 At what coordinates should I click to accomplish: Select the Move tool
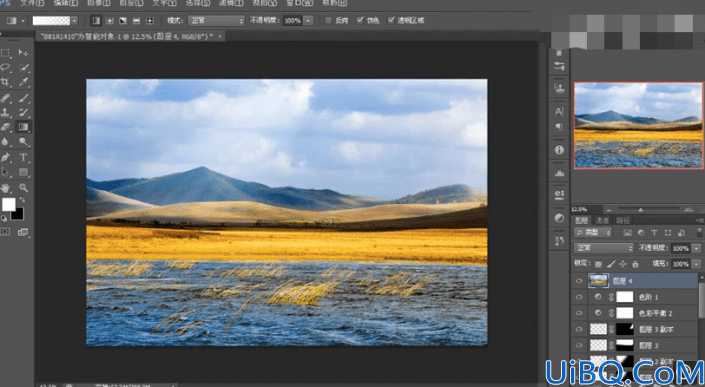[23, 53]
